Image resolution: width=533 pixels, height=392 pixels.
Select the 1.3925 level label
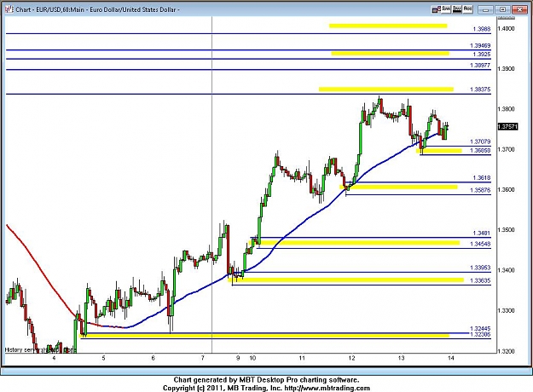pos(482,55)
